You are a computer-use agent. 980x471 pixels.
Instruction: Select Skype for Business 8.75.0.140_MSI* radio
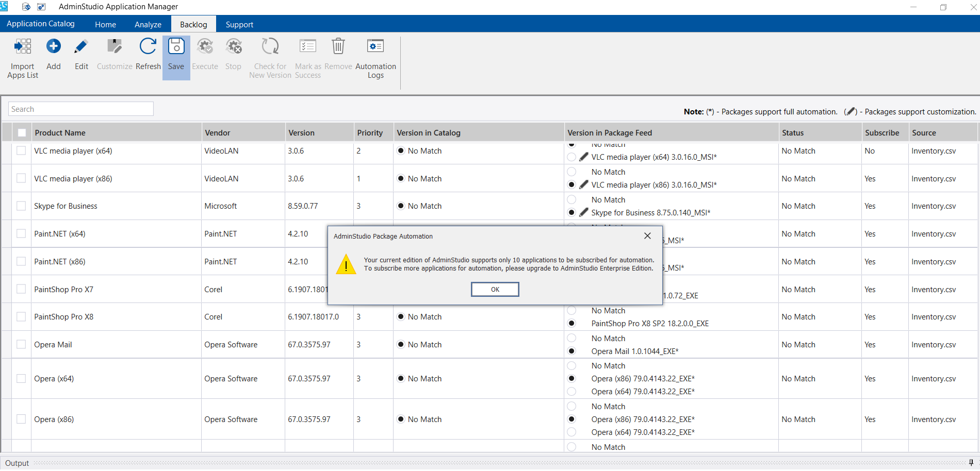571,213
